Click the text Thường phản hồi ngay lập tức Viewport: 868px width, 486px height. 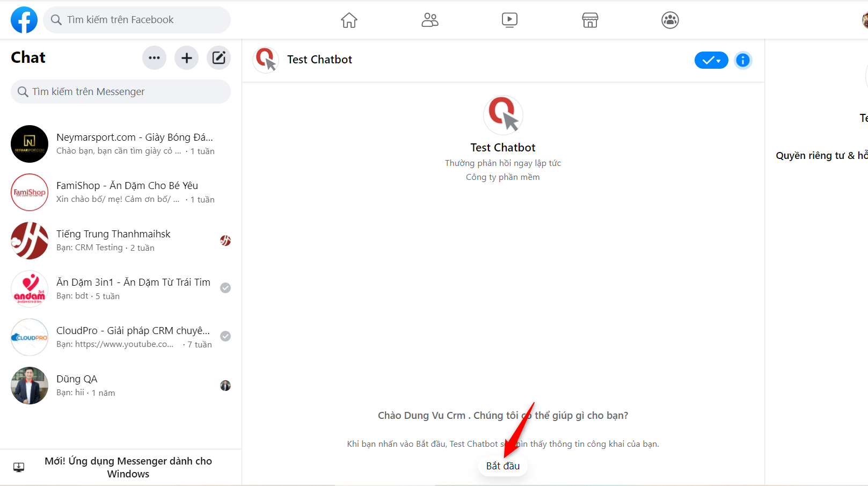[503, 163]
